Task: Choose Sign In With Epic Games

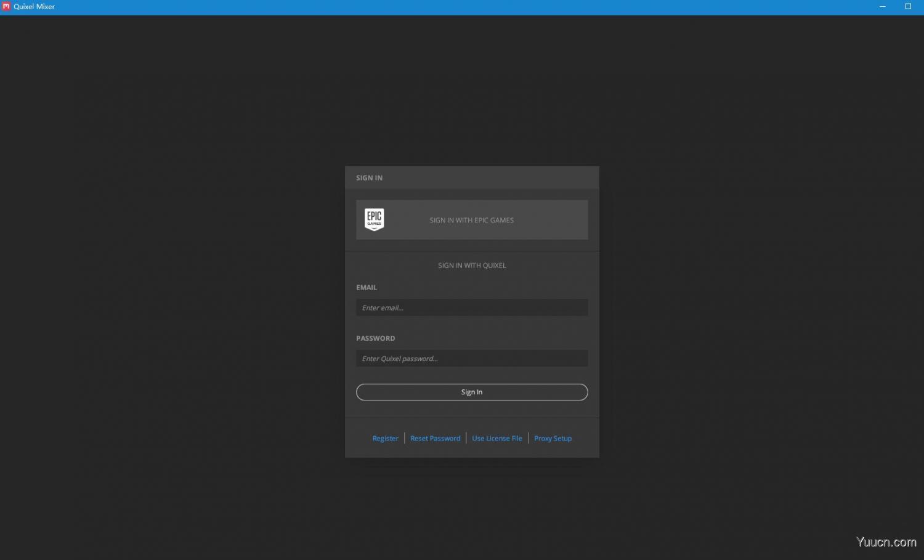Action: click(x=472, y=220)
